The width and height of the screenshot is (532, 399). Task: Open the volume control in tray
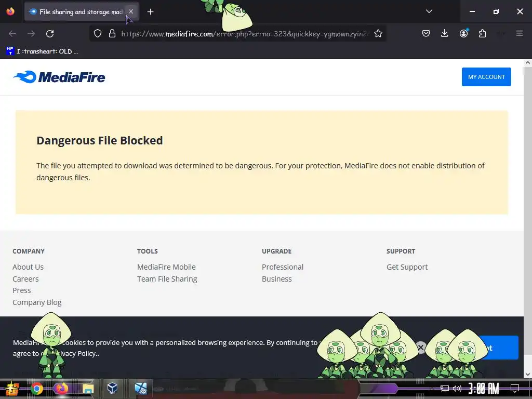click(x=457, y=389)
